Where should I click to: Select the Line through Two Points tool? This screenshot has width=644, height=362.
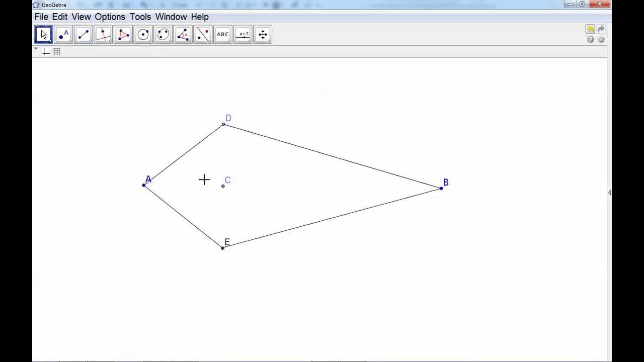click(84, 35)
